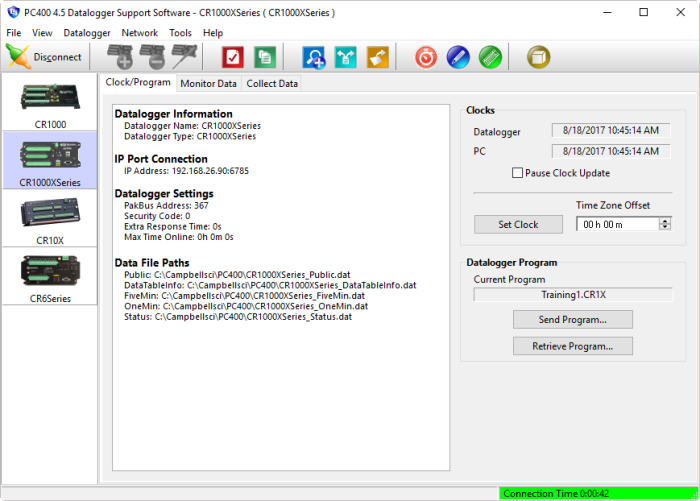The width and height of the screenshot is (700, 501).
Task: Click the blue pencil editor icon
Action: click(x=458, y=57)
